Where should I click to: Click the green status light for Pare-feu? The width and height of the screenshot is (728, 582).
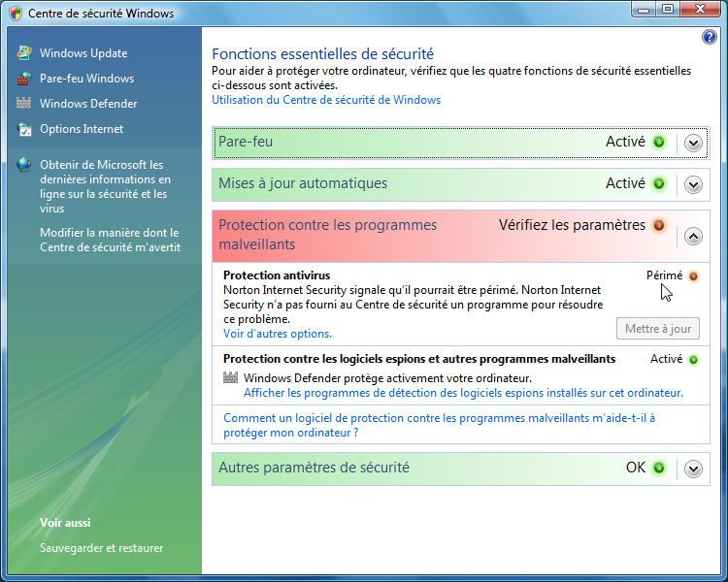pos(659,142)
